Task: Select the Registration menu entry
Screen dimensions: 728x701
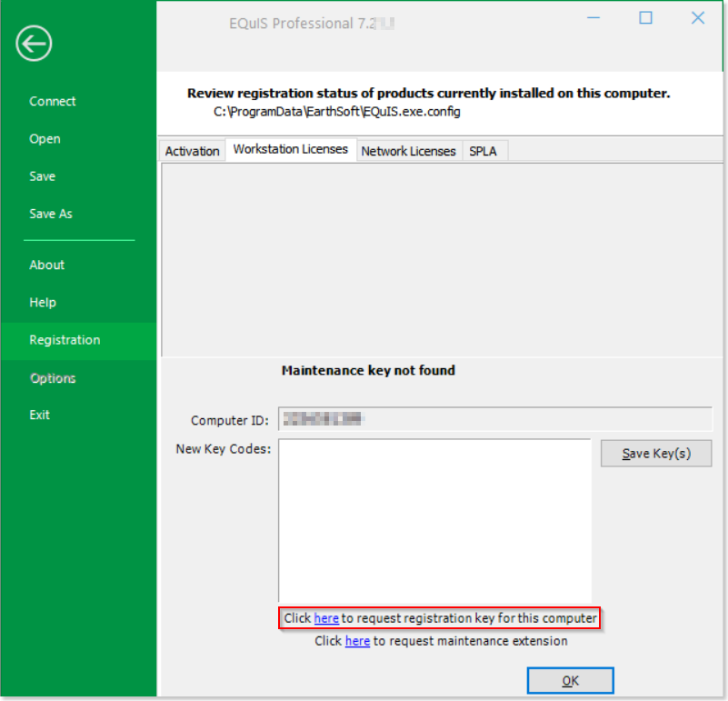Action: [65, 340]
